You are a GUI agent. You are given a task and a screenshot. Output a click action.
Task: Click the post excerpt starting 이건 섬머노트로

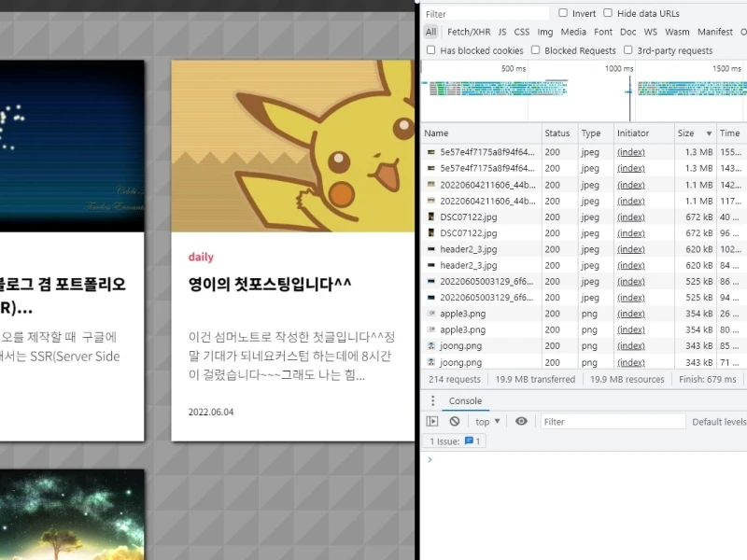coord(291,357)
